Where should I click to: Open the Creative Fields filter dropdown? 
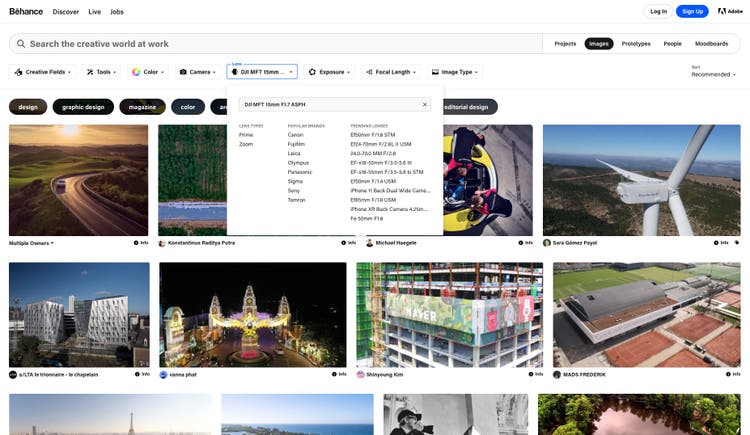[43, 72]
